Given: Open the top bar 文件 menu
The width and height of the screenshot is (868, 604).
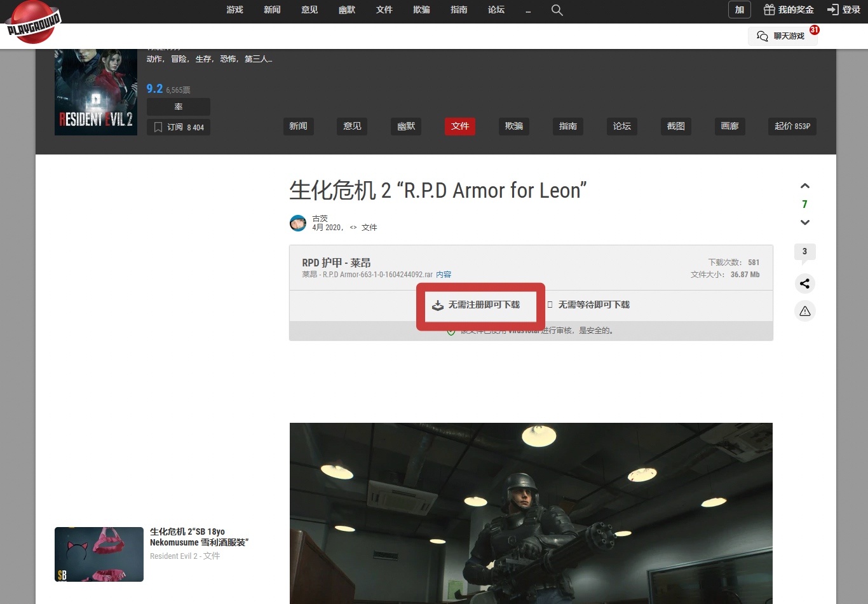Looking at the screenshot, I should 384,10.
